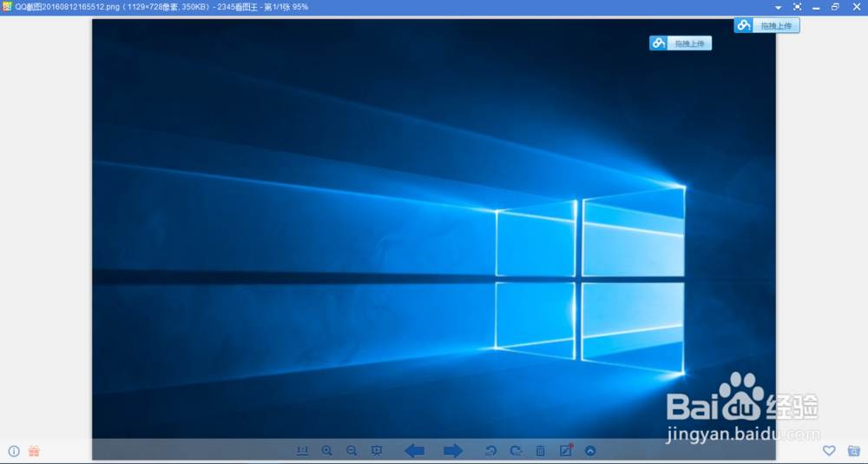Zoom out of the image
Screen dimensions: 868x464
pos(352,451)
